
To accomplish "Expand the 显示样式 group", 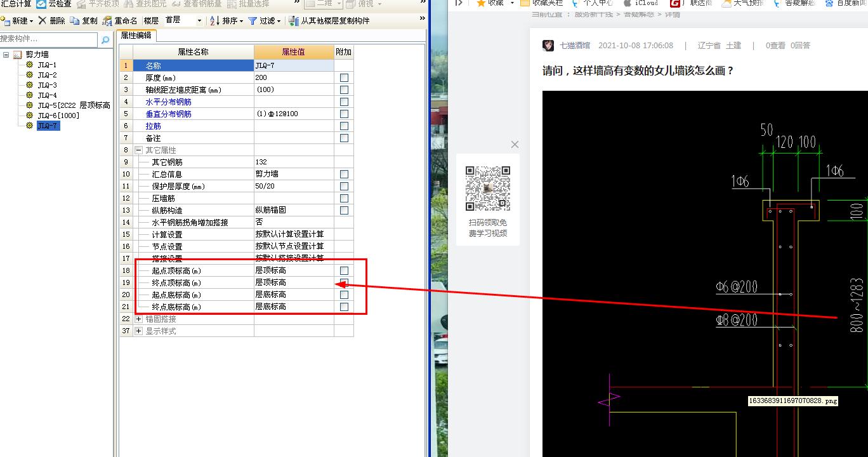I will pyautogui.click(x=138, y=331).
